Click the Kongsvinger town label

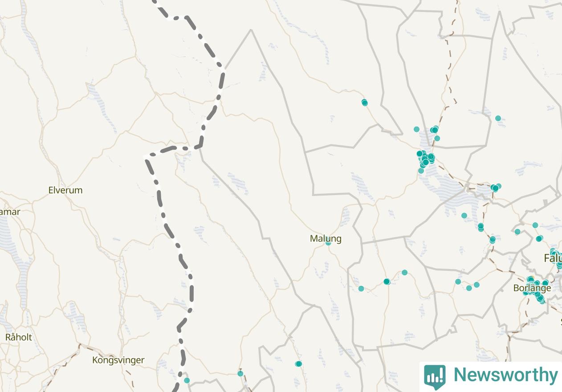[x=118, y=360]
